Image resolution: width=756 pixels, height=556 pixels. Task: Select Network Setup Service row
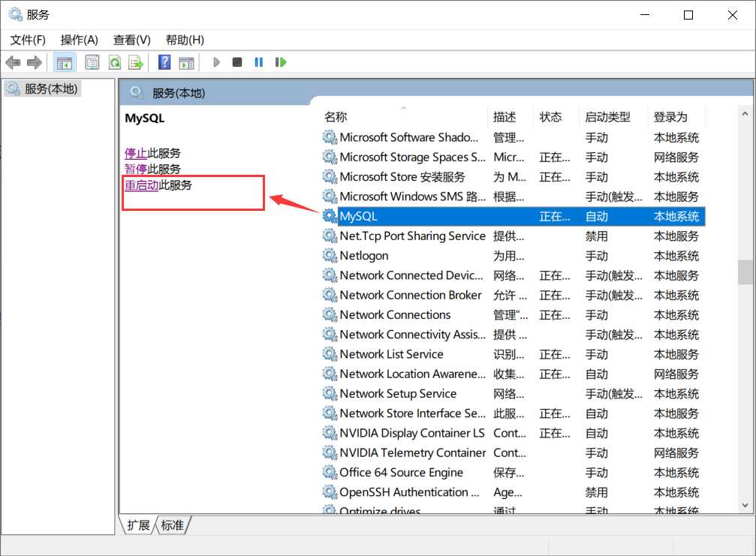(x=513, y=394)
